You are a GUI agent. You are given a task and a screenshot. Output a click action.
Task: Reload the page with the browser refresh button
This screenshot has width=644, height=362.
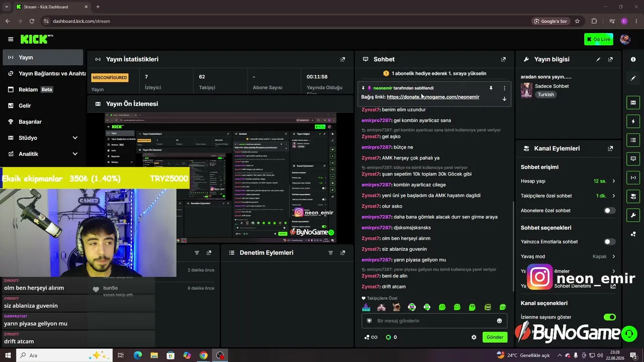click(x=32, y=21)
